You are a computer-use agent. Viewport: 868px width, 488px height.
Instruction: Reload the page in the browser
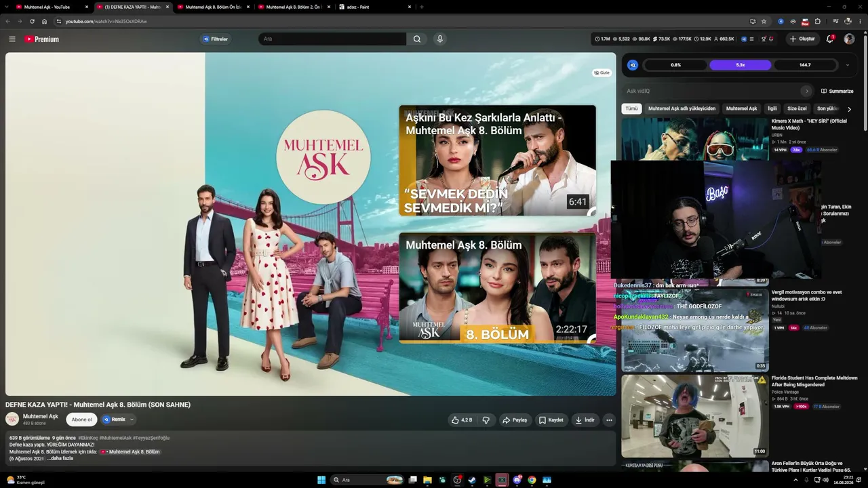tap(32, 21)
